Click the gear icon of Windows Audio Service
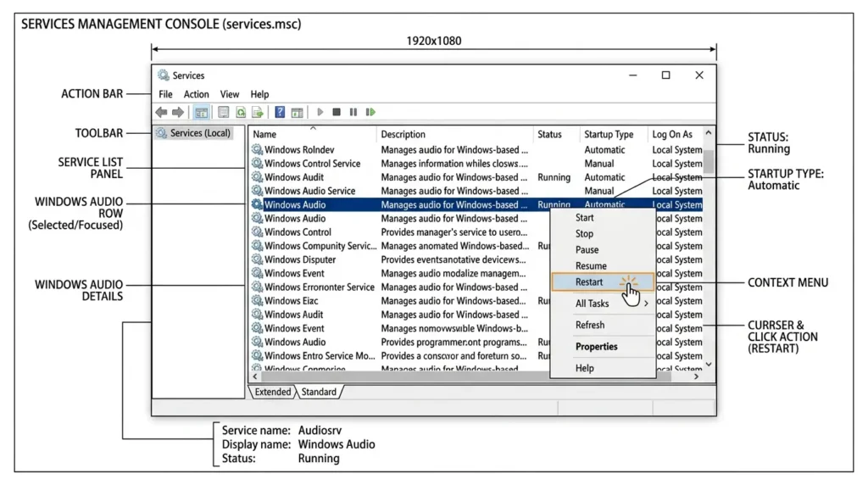Screen dimensions: 868x485 [257, 191]
